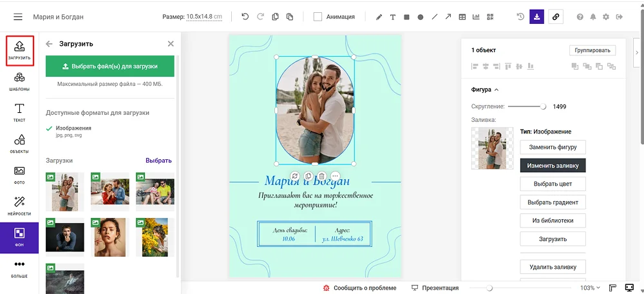Switch to the Шаблоны sidebar tab
The height and width of the screenshot is (294, 644).
[19, 82]
